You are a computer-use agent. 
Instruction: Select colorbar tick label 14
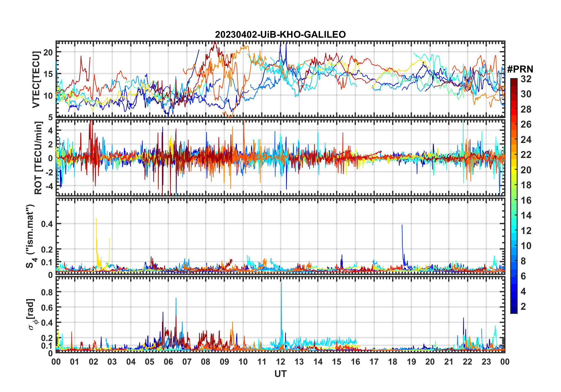[x=526, y=215]
